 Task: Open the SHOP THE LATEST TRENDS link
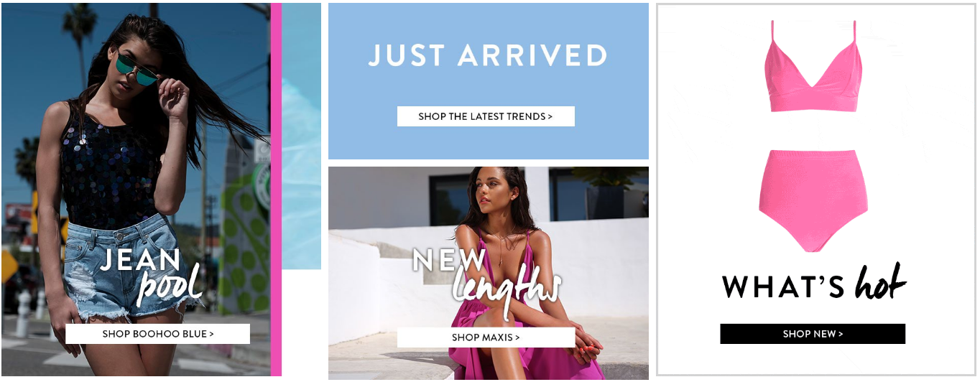[486, 116]
